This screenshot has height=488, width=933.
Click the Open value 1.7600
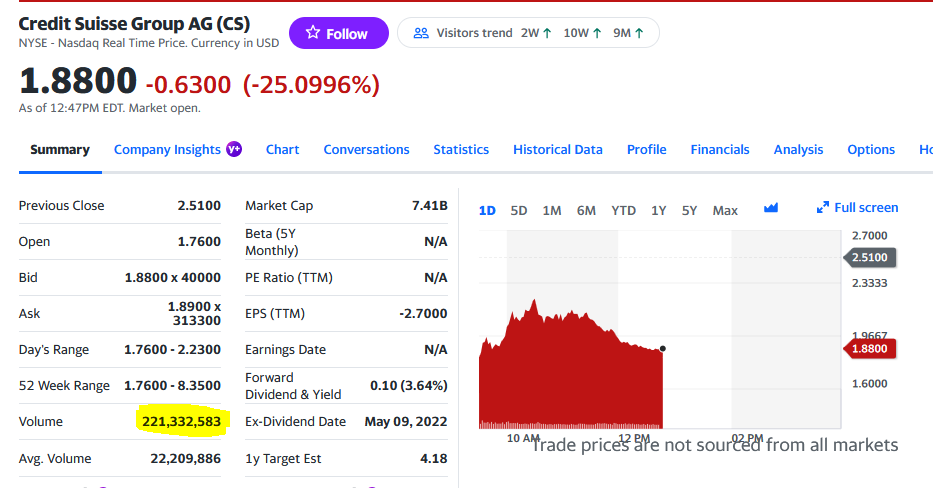point(199,242)
